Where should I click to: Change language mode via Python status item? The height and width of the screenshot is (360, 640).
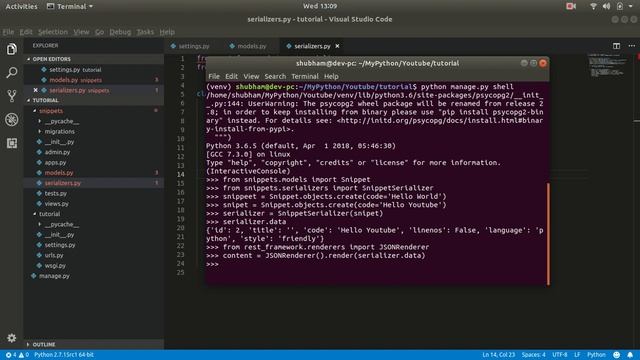tap(596, 355)
